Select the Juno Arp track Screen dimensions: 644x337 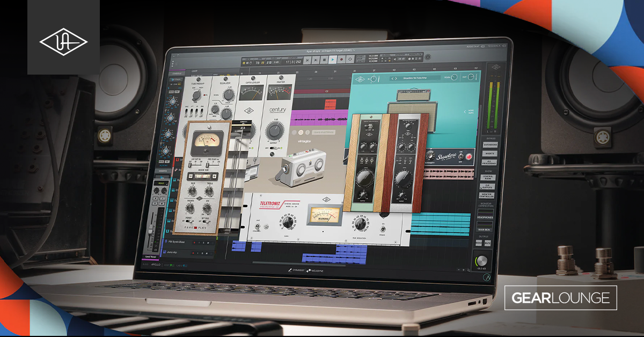172,252
